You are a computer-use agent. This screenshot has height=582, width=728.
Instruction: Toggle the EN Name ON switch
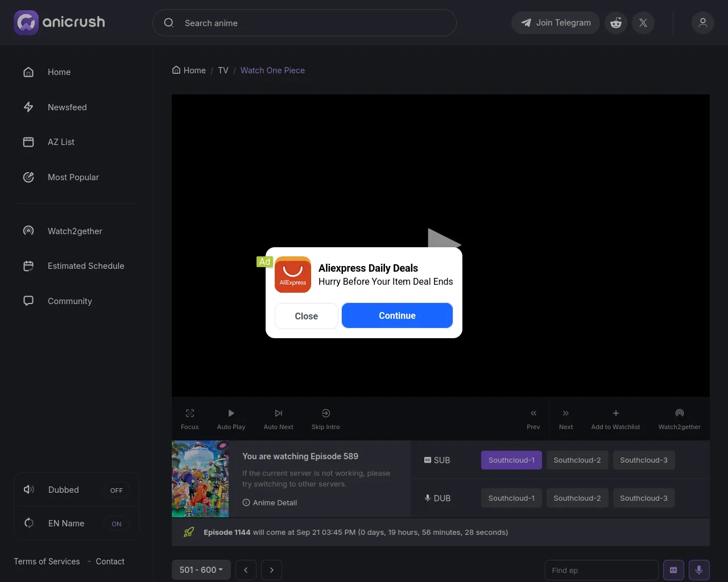pos(116,523)
